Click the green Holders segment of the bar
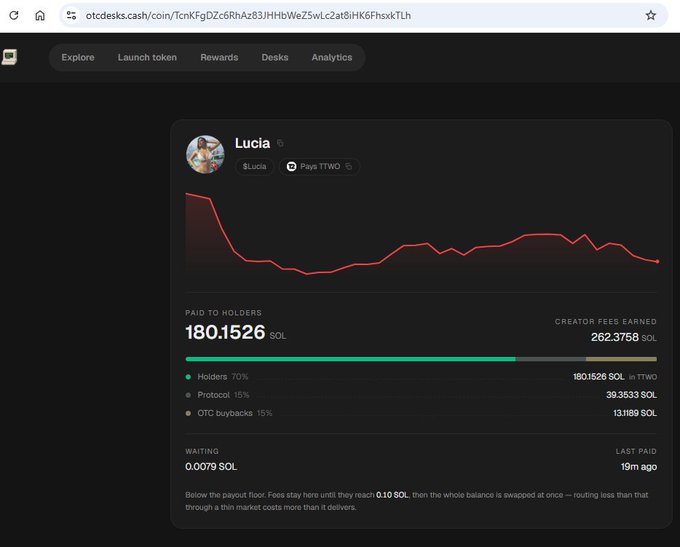The image size is (680, 547). tap(350, 359)
